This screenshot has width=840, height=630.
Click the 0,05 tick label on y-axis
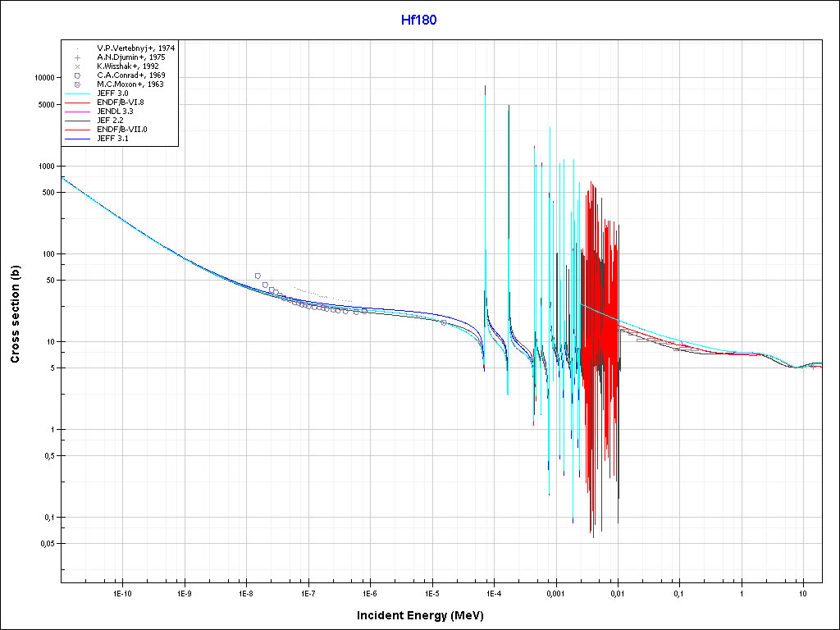point(46,544)
